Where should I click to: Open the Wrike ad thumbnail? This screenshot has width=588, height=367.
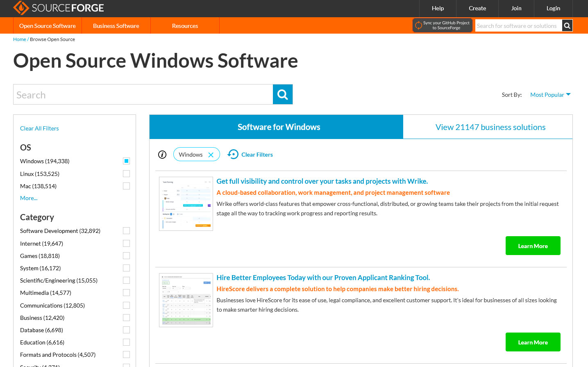click(x=186, y=204)
